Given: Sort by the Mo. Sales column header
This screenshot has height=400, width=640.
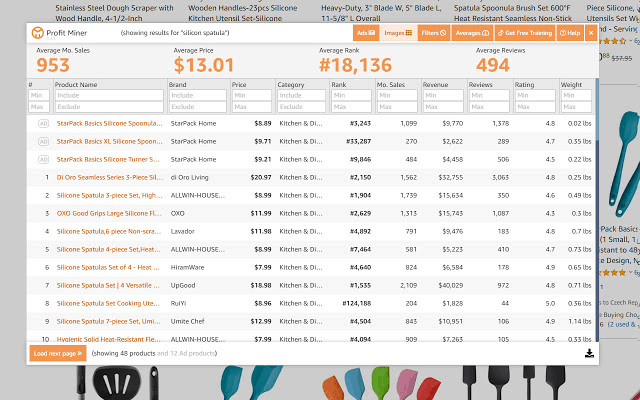Looking at the screenshot, I should 391,84.
